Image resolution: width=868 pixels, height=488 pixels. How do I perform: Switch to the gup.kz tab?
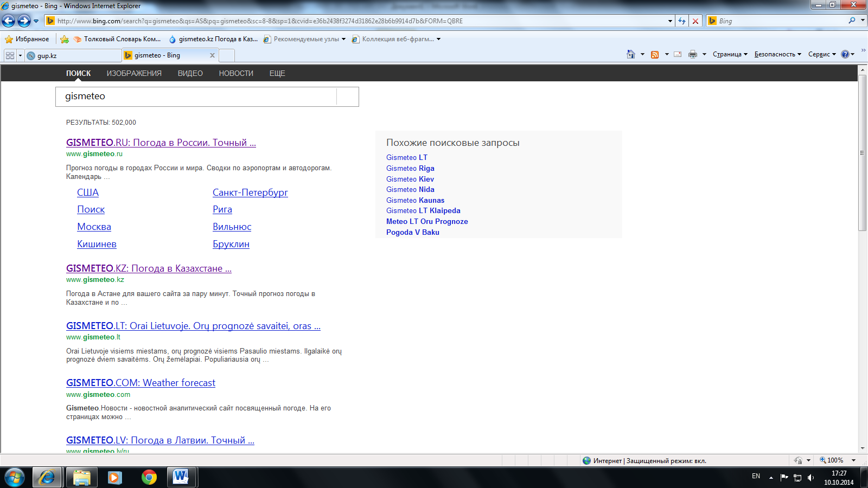73,55
